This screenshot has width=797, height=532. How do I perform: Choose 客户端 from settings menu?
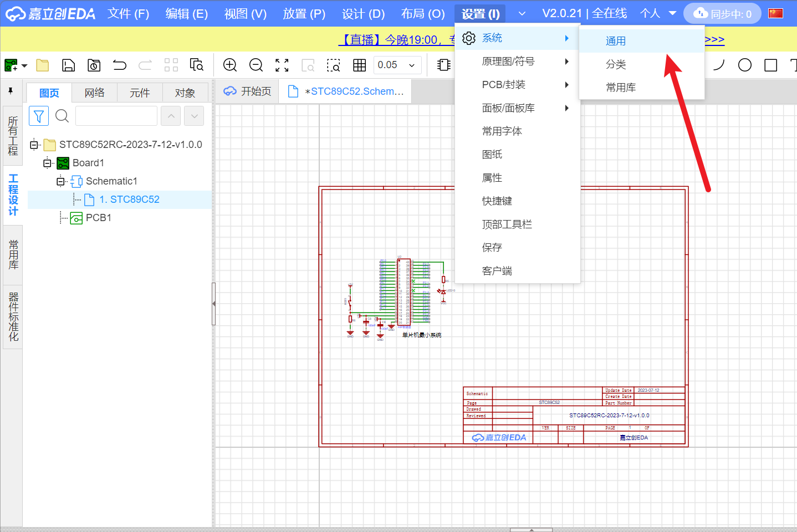(517, 271)
